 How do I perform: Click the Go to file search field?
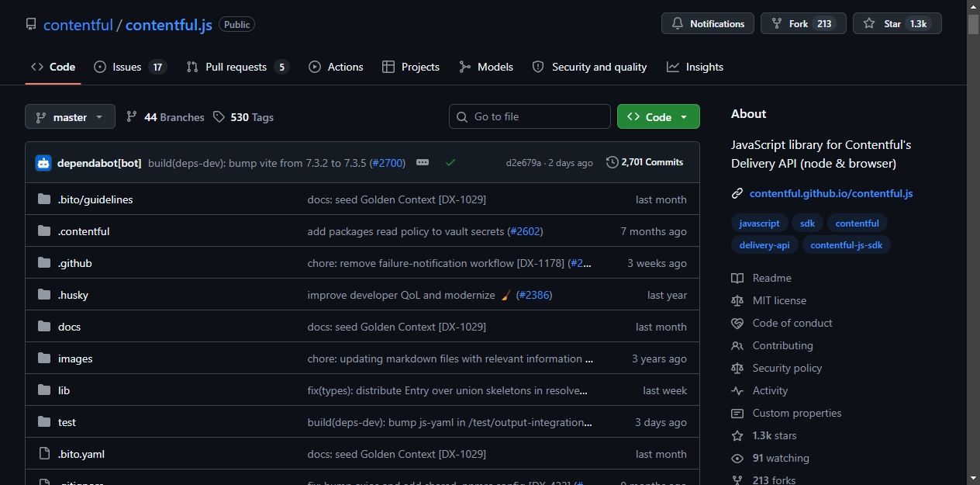530,116
